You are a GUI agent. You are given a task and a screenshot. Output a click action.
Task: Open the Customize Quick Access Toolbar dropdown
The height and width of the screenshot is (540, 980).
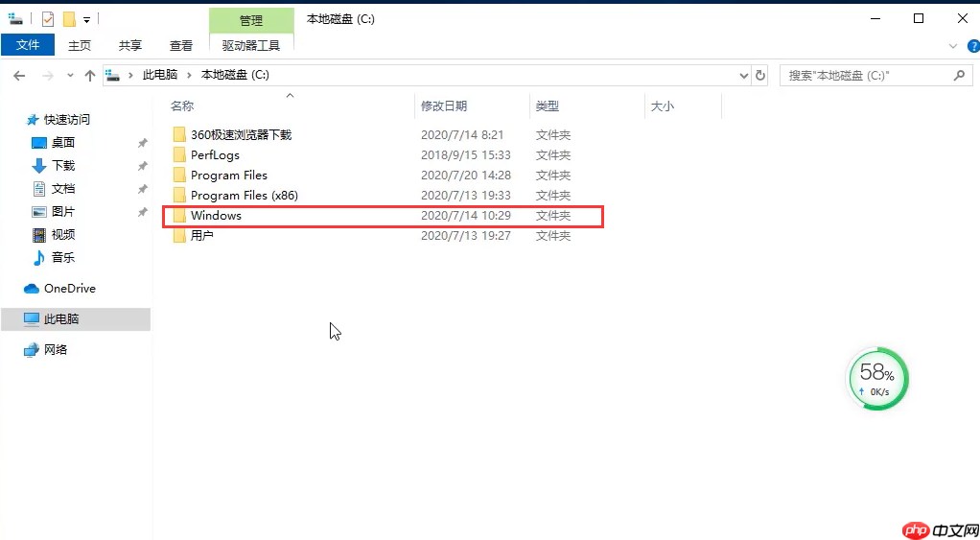pyautogui.click(x=87, y=20)
